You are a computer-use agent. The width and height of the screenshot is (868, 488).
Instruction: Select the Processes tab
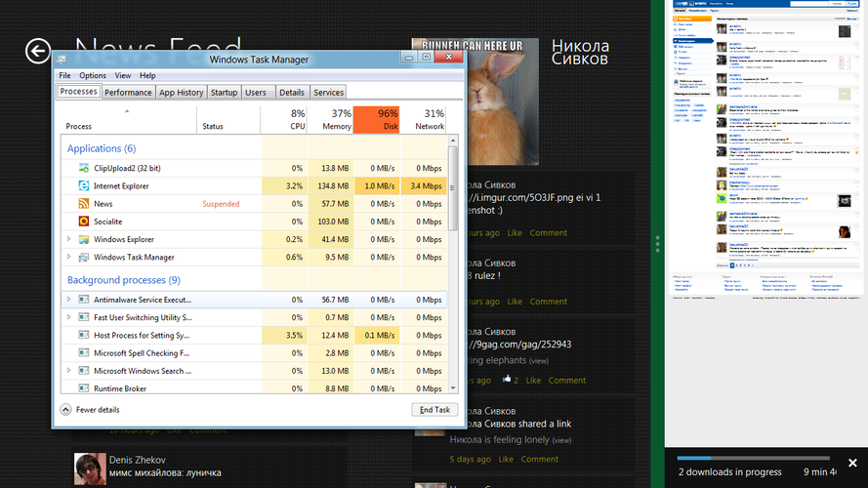[79, 92]
